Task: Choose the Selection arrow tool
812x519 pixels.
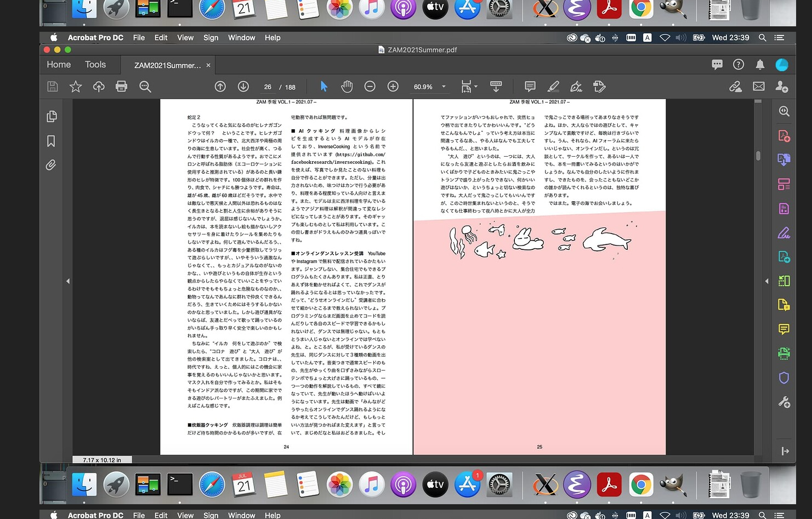Action: pyautogui.click(x=323, y=87)
